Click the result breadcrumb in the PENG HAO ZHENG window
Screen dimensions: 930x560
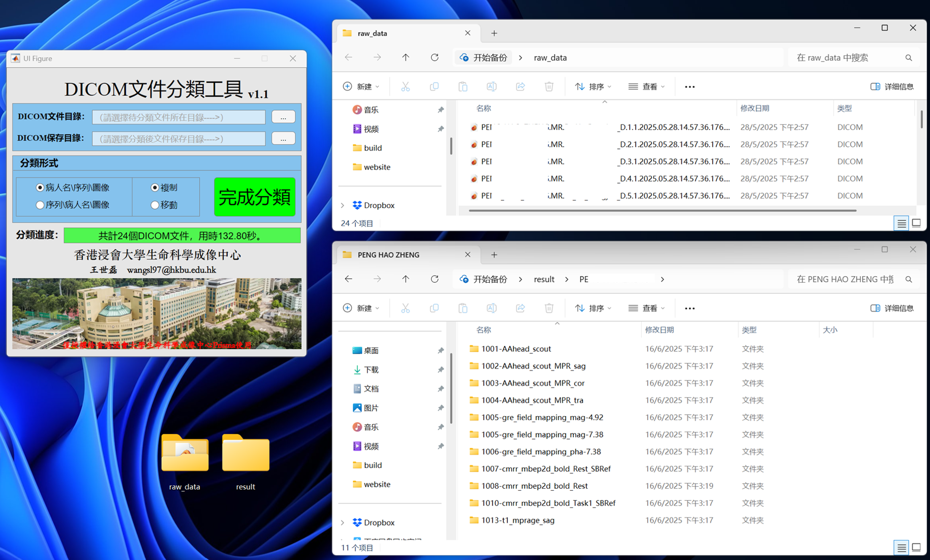point(544,279)
